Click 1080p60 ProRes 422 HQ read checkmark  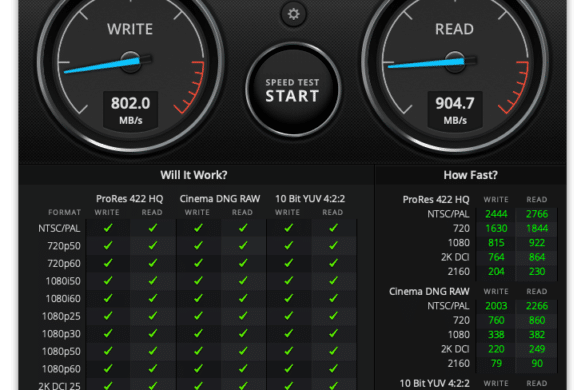tap(153, 368)
